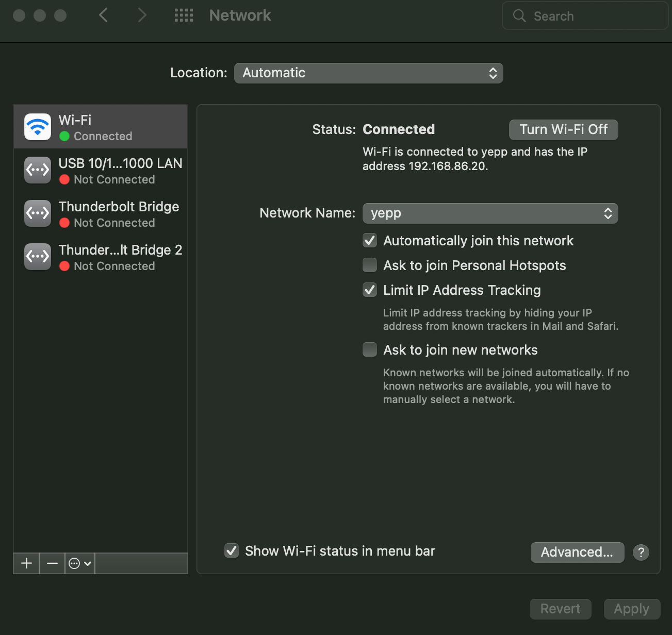The image size is (672, 635).
Task: Go back using the left arrow
Action: (104, 15)
